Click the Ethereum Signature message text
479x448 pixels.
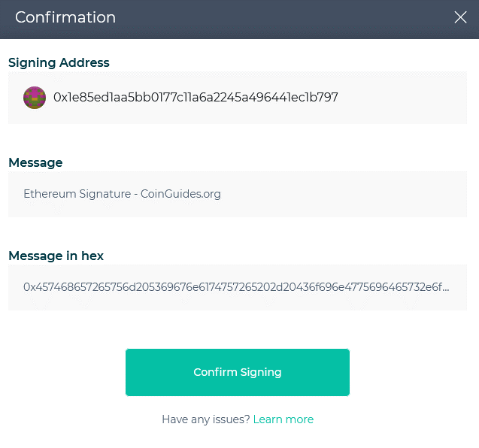[x=122, y=194]
